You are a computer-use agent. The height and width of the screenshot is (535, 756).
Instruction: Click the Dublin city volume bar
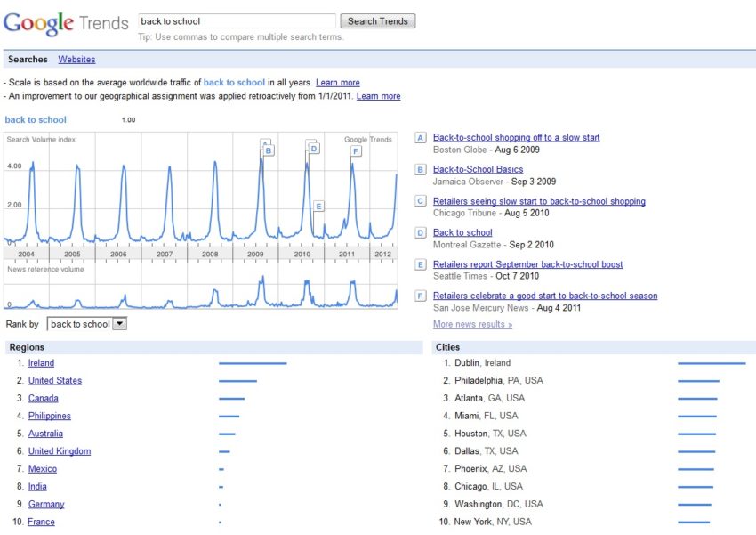(x=712, y=363)
